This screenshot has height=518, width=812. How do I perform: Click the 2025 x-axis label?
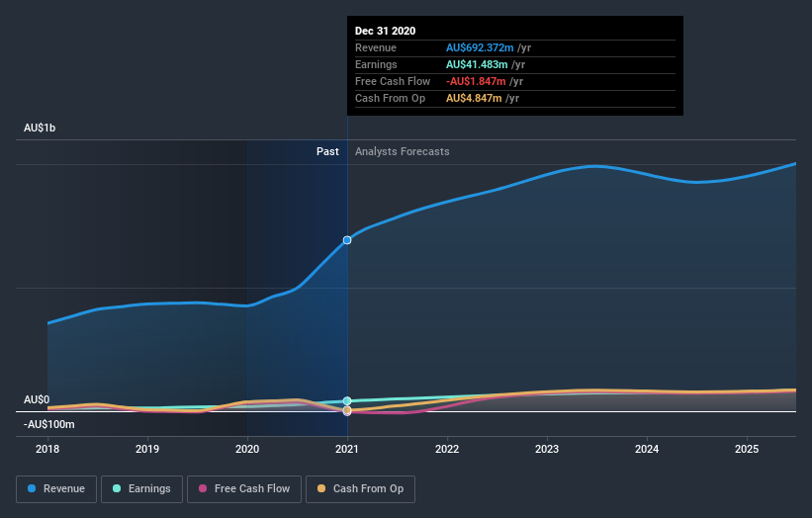pyautogui.click(x=747, y=449)
